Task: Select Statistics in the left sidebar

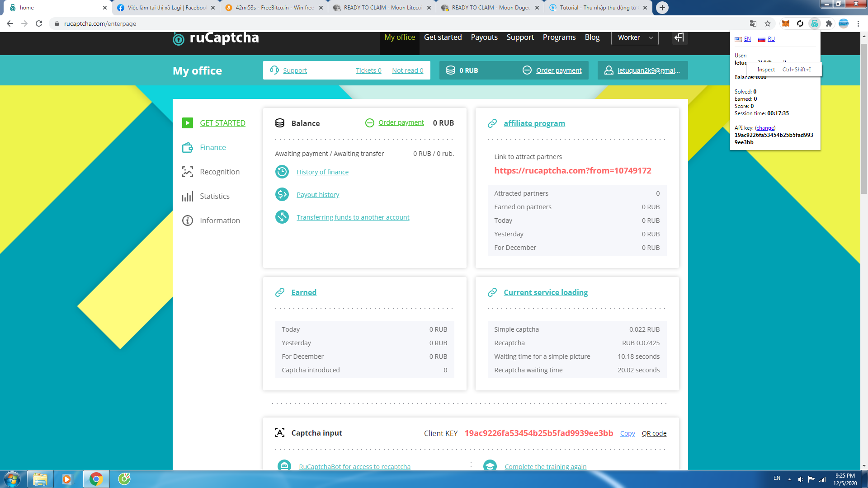Action: point(214,196)
